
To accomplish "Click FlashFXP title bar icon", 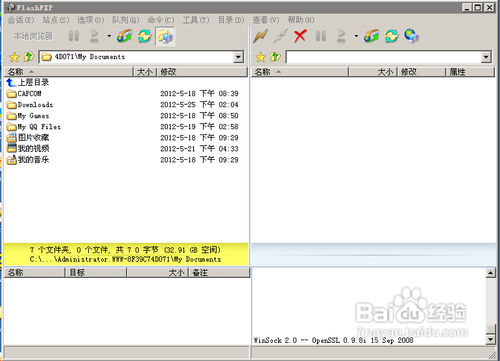I will click(10, 7).
